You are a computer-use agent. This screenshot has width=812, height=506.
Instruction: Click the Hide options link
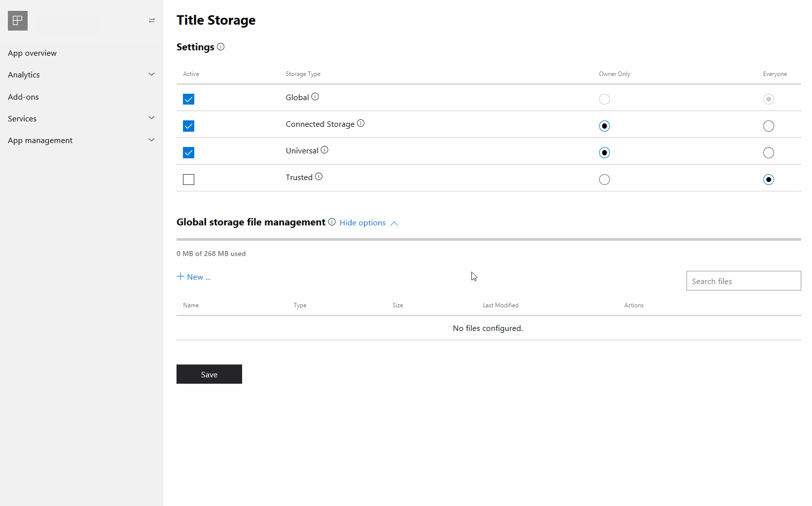[x=362, y=223]
